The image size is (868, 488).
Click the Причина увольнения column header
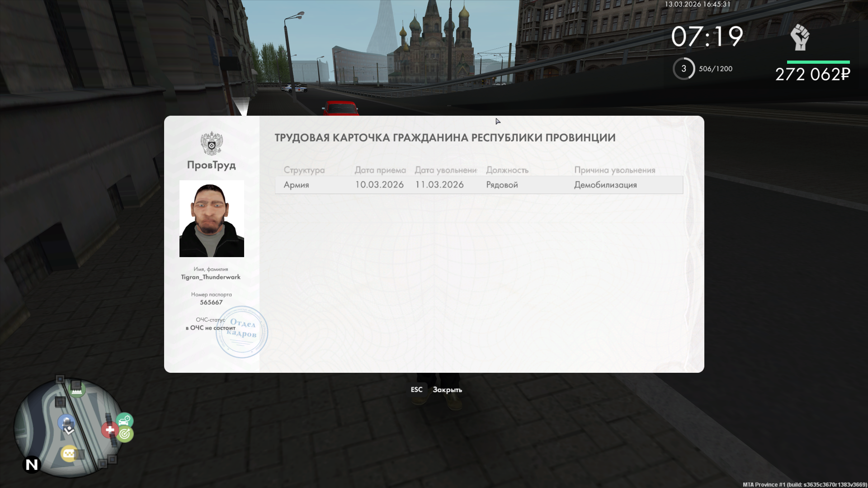pos(614,170)
